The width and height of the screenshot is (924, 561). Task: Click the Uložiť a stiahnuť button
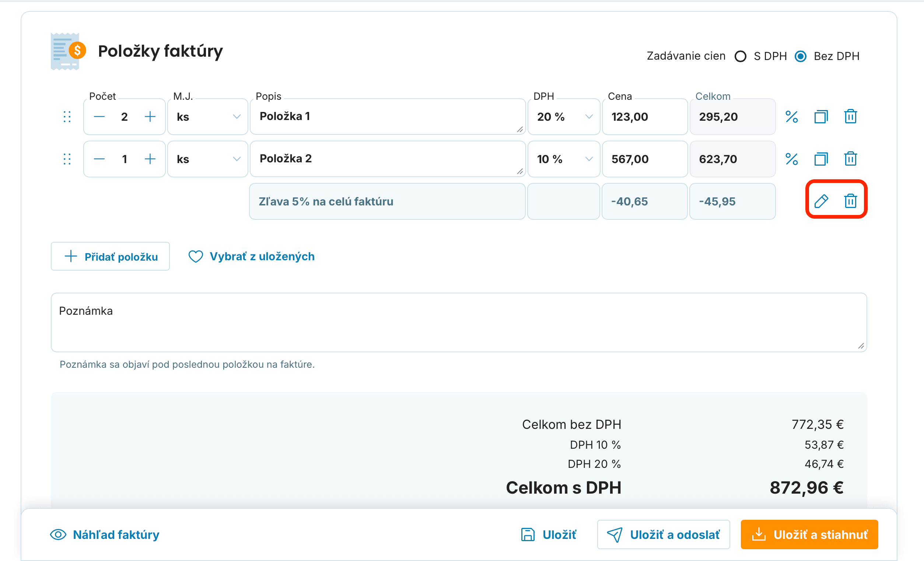point(809,534)
